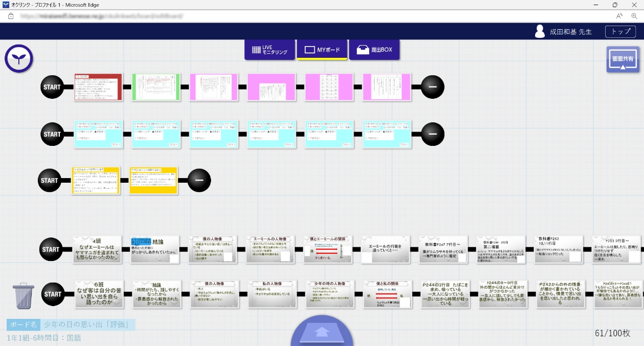Click minus button ending yellow cards row

click(x=199, y=180)
